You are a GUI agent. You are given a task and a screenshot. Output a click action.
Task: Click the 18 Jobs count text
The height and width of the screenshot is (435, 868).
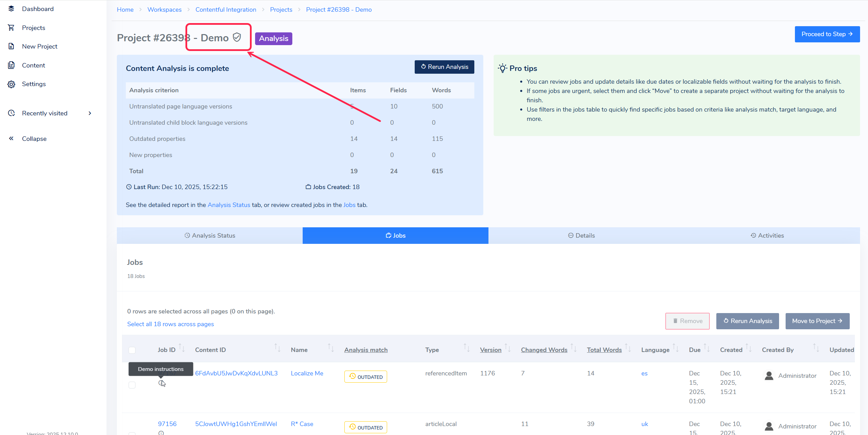tap(136, 276)
